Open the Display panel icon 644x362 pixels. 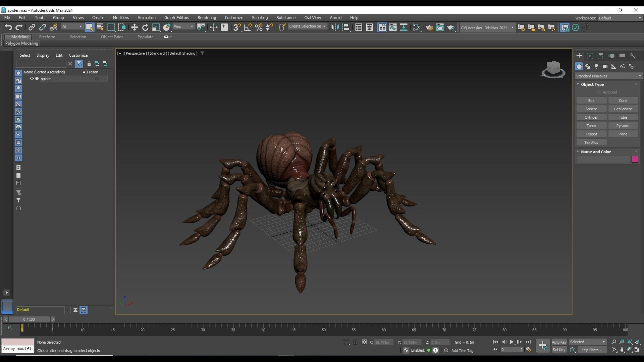pyautogui.click(x=622, y=56)
